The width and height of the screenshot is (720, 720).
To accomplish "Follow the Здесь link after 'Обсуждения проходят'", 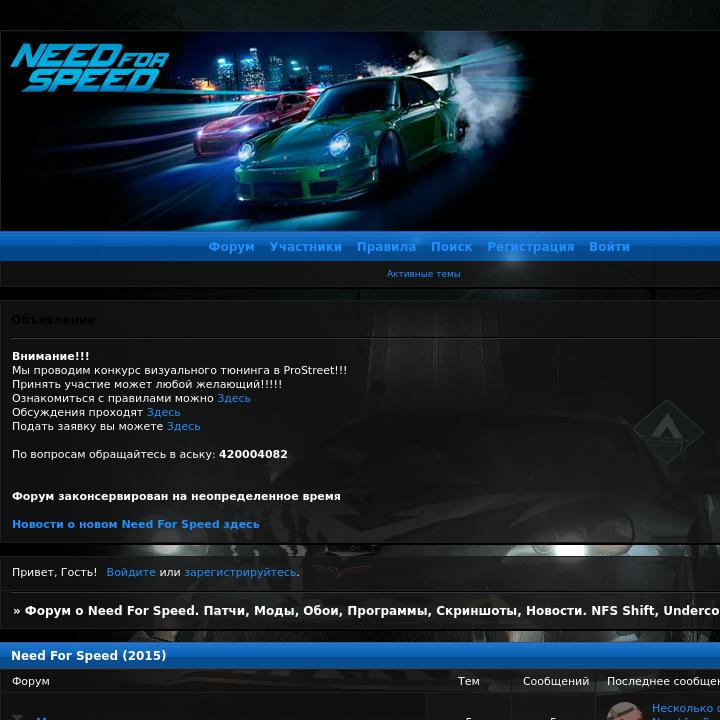I will (x=163, y=412).
